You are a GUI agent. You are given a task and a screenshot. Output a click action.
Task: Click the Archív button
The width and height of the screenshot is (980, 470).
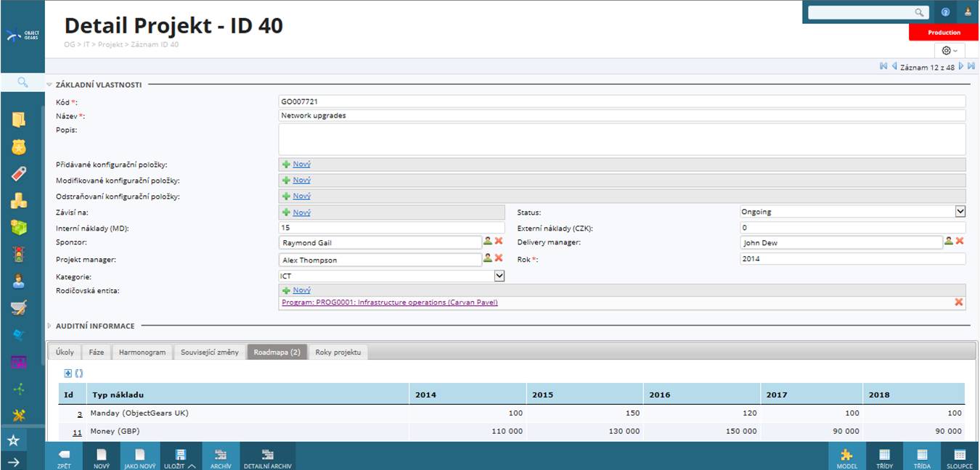click(x=221, y=457)
